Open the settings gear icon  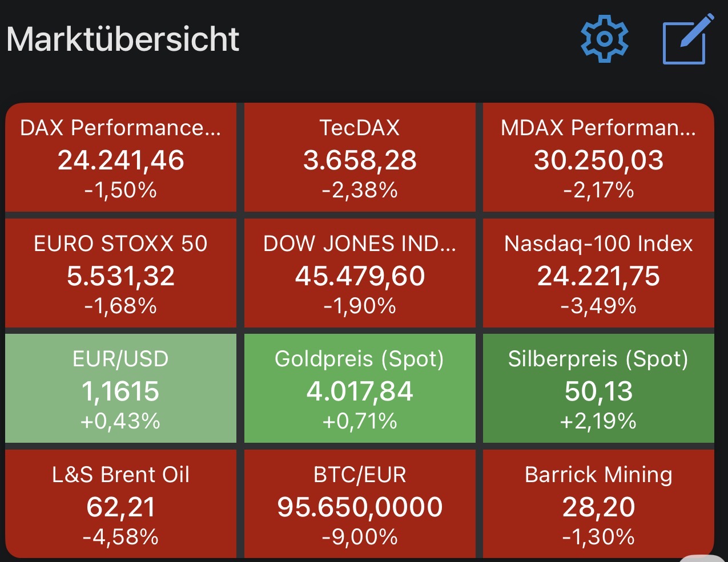(x=604, y=39)
